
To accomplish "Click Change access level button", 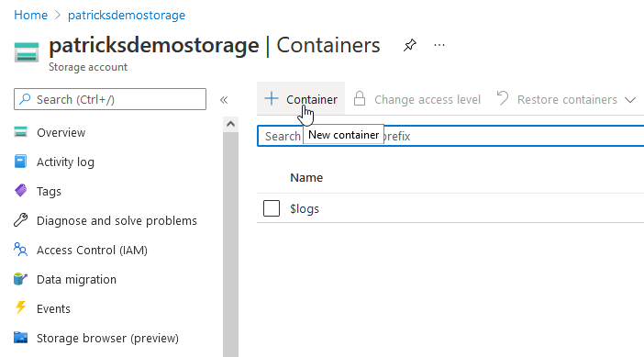I will point(416,99).
